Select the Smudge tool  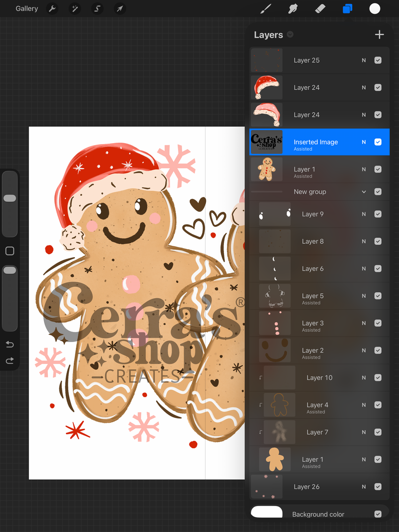tap(293, 8)
